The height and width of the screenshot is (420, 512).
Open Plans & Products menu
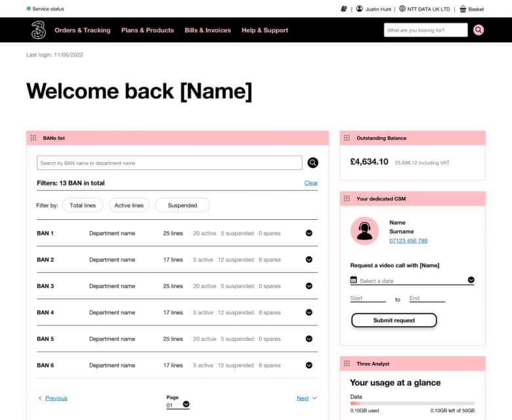[x=147, y=30]
